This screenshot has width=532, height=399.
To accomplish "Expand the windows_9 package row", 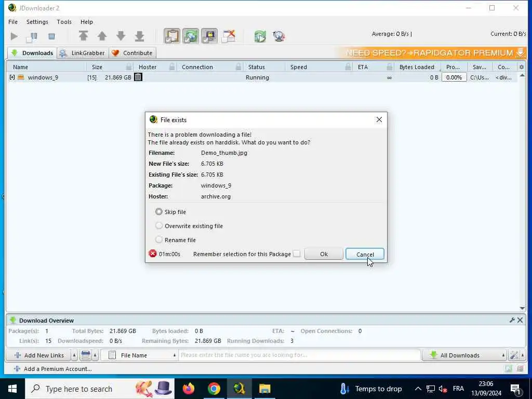I will 12,77.
